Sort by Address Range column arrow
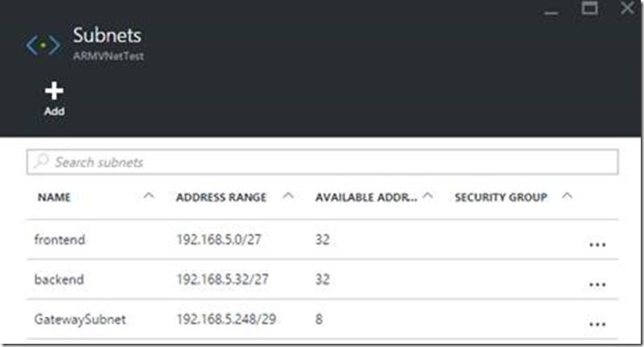The height and width of the screenshot is (347, 644). click(x=288, y=196)
